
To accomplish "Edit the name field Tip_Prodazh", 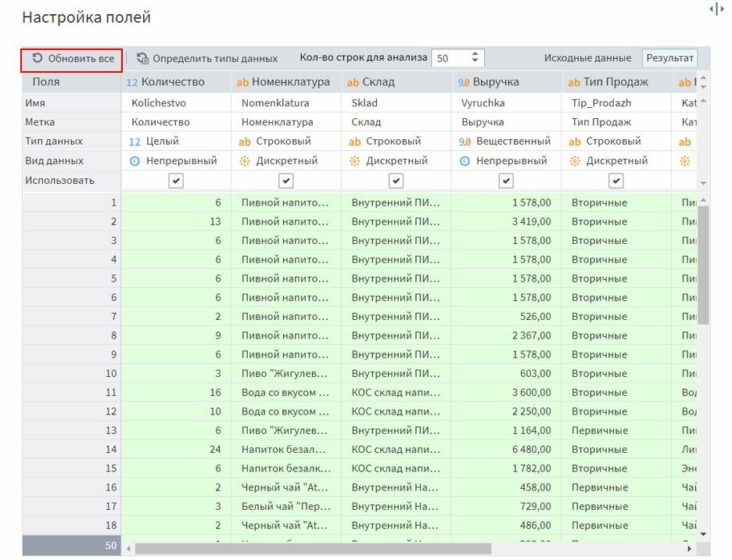I will [x=617, y=102].
